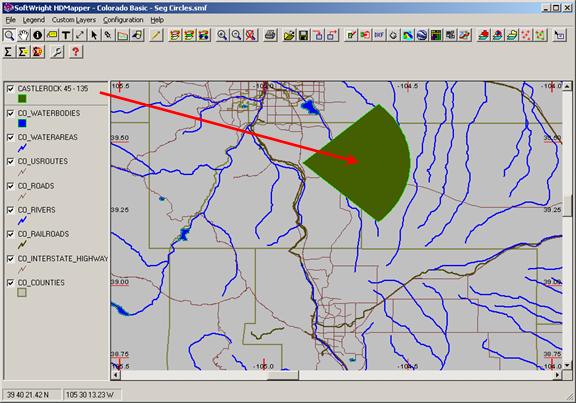Click the horizontal scrollbar right arrow

tap(558, 375)
